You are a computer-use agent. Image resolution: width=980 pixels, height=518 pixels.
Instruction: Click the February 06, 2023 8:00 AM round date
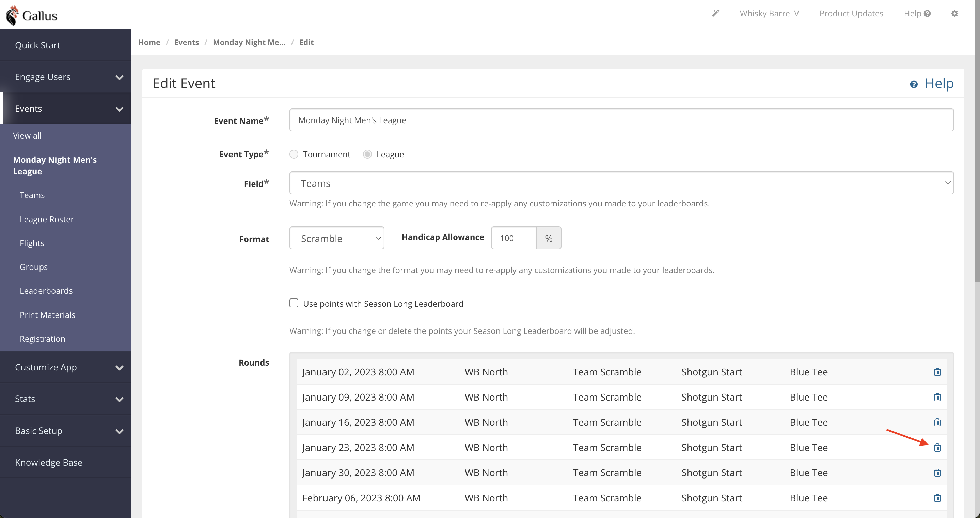(361, 498)
